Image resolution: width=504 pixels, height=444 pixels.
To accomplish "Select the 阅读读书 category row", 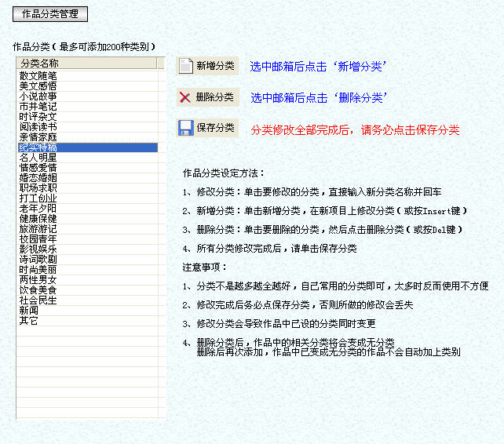I will pos(87,127).
